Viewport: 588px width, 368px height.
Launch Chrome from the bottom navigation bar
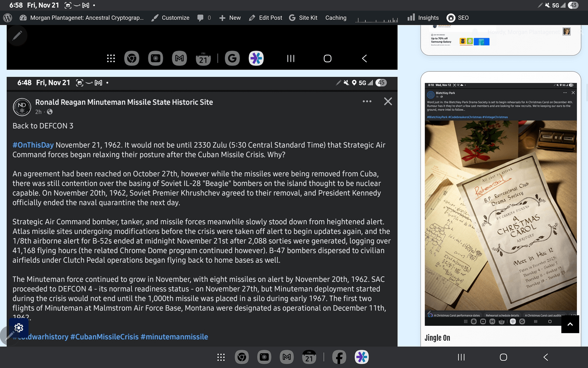pyautogui.click(x=242, y=357)
